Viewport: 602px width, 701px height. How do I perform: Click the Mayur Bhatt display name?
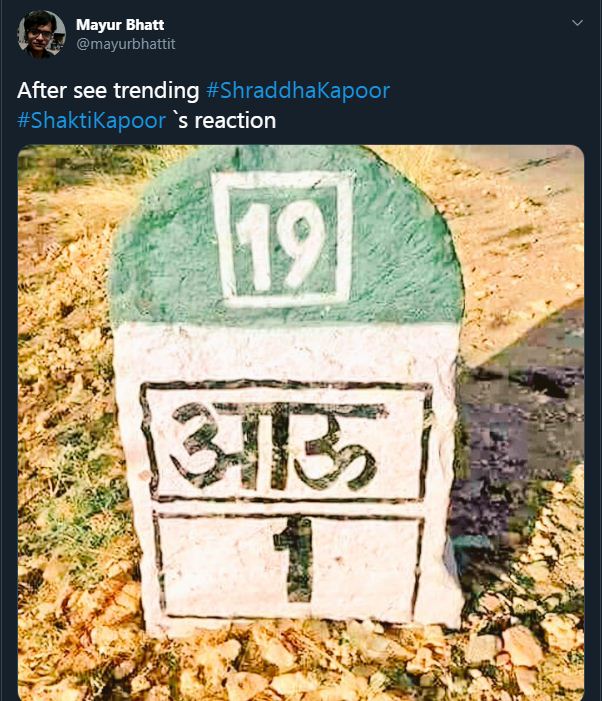[x=119, y=24]
